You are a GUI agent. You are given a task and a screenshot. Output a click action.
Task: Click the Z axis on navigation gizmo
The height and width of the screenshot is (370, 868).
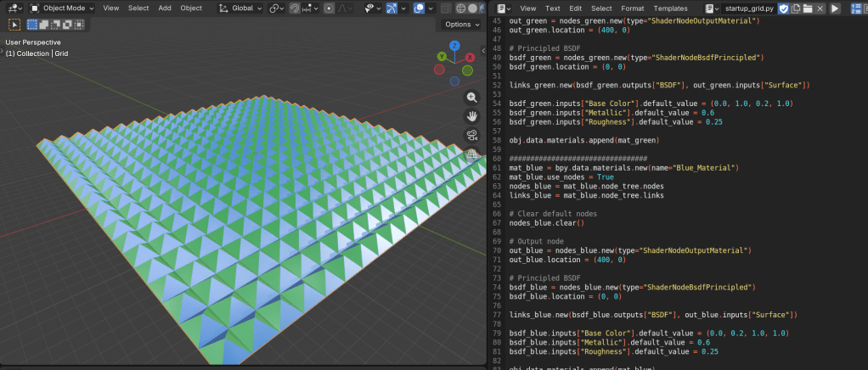coord(454,45)
